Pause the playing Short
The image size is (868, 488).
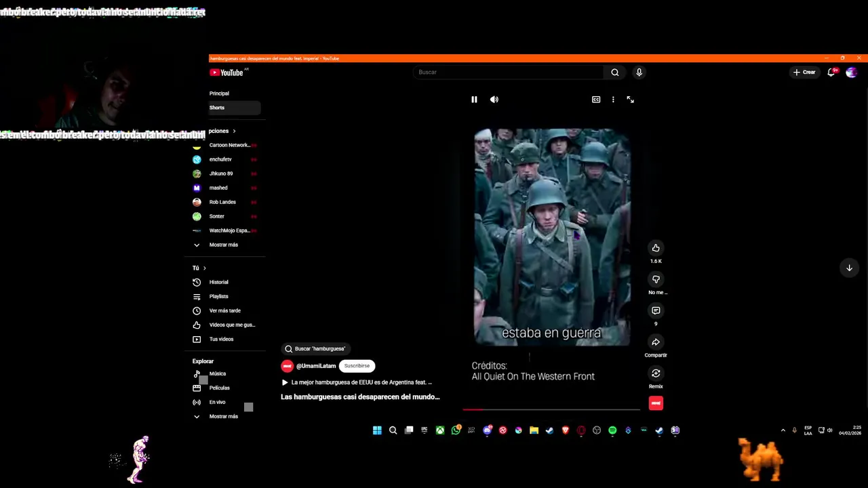(474, 100)
